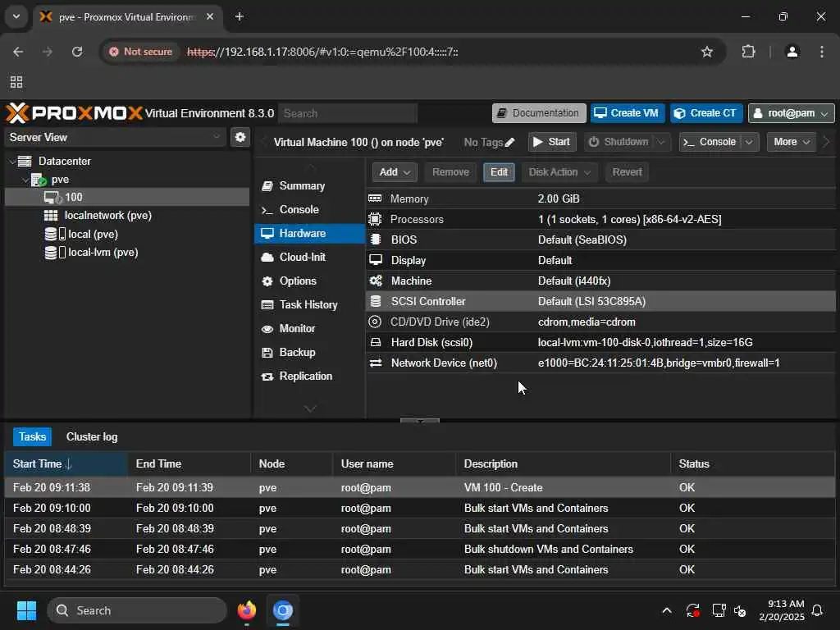840x630 pixels.
Task: Open the Task History tab
Action: point(308,305)
